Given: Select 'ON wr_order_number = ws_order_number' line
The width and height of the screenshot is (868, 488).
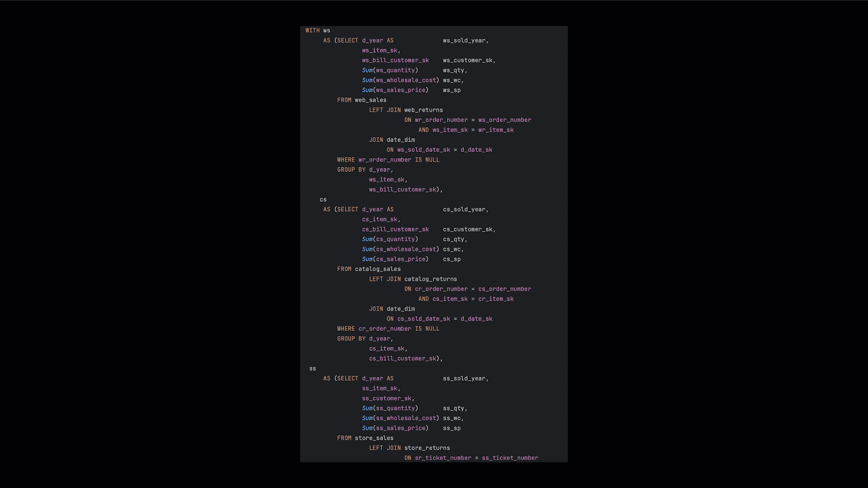Looking at the screenshot, I should (468, 120).
